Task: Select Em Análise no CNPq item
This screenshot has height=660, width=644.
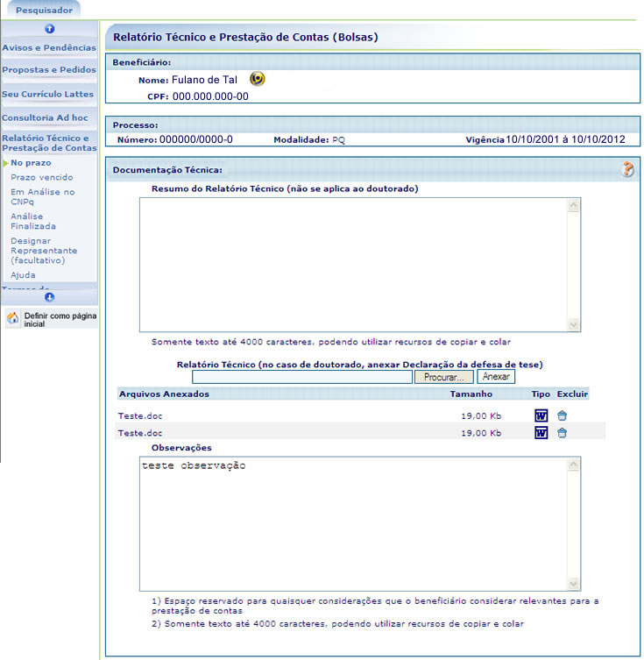Action: pyautogui.click(x=42, y=196)
